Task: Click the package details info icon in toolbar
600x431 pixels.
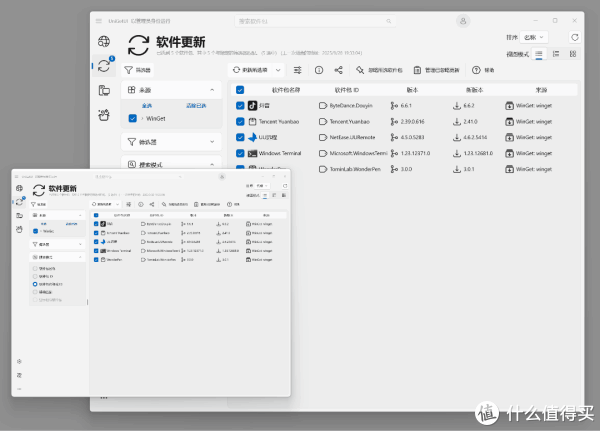Action: pos(319,70)
